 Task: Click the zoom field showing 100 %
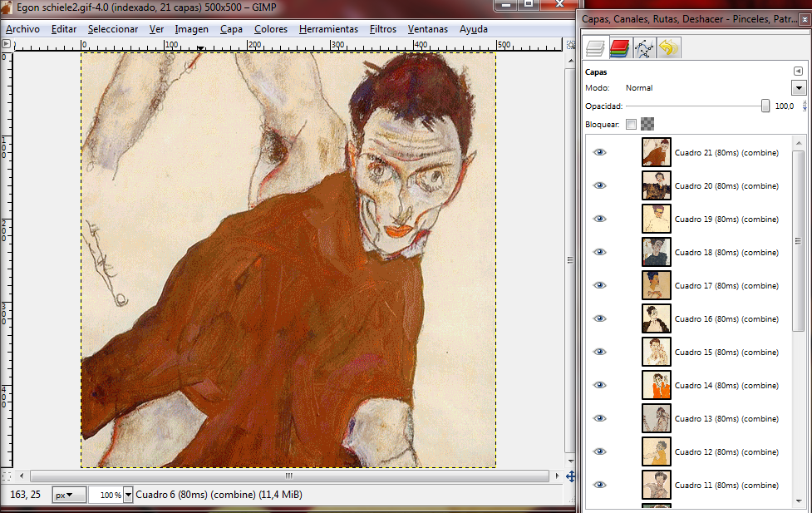tap(106, 495)
